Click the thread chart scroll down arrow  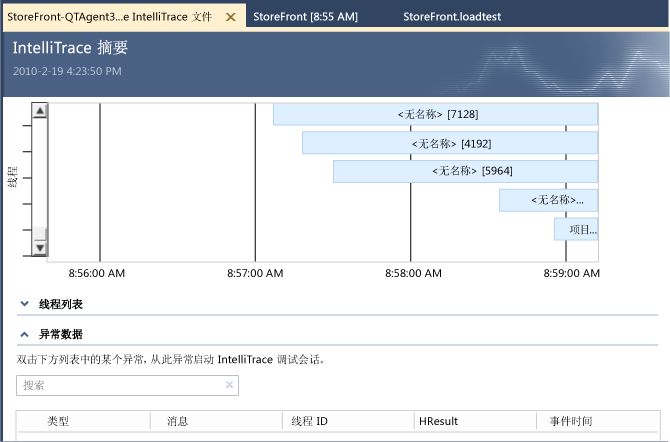(40, 248)
